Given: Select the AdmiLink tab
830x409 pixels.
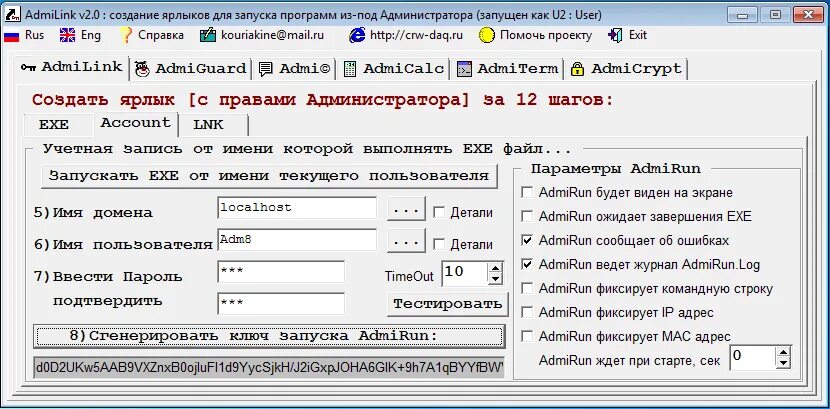Looking at the screenshot, I should click(71, 67).
